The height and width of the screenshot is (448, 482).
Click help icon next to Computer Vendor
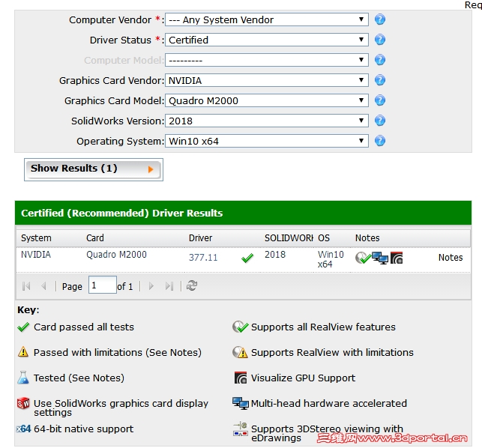point(380,19)
